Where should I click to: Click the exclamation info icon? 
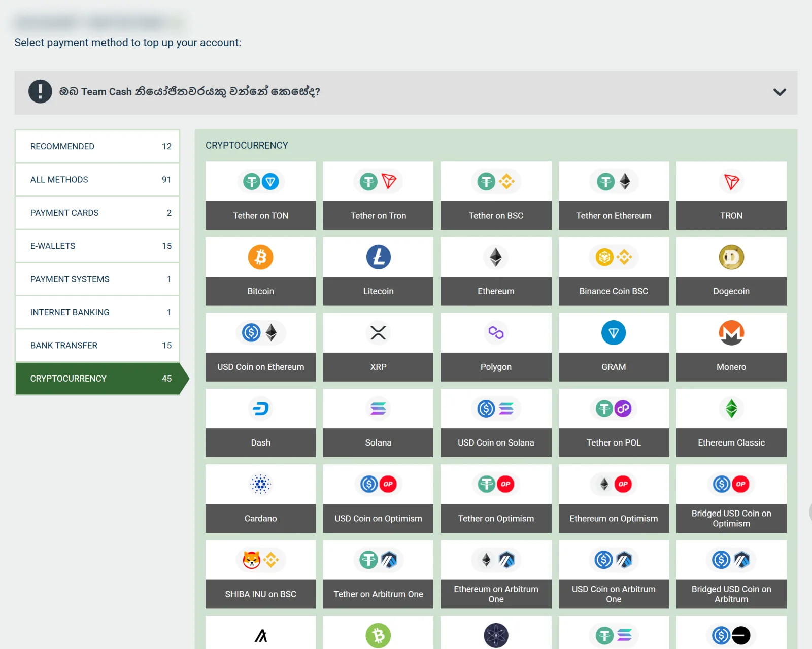tap(40, 92)
